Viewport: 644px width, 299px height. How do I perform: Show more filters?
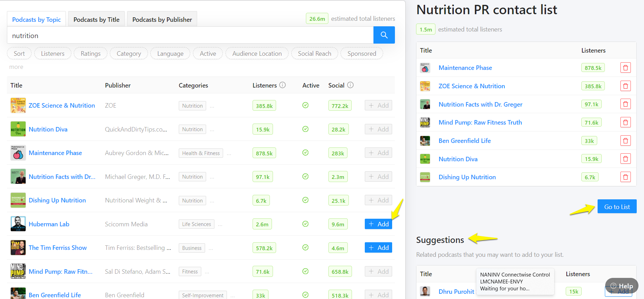(16, 67)
